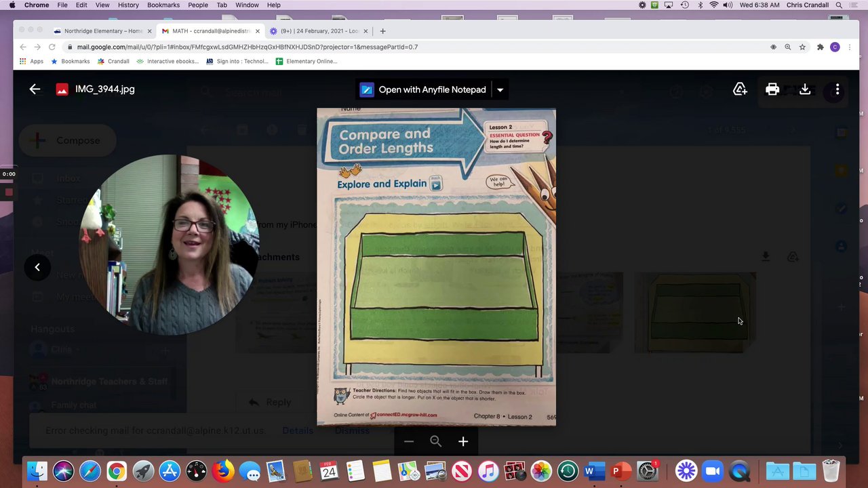Open the Elementary Online bookmark
The height and width of the screenshot is (488, 868).
pos(307,61)
